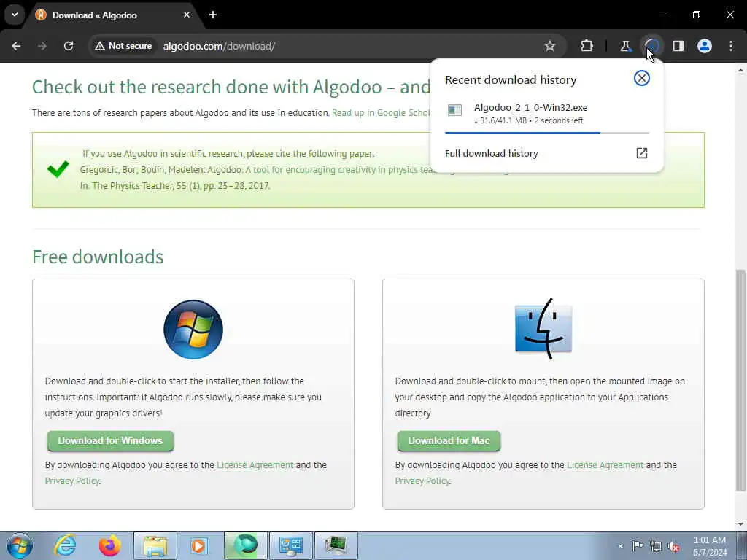Click the green checkmark icon in citation box
747x560 pixels.
[58, 169]
